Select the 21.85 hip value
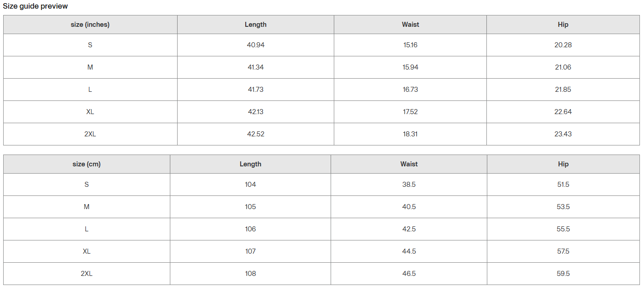 click(563, 90)
